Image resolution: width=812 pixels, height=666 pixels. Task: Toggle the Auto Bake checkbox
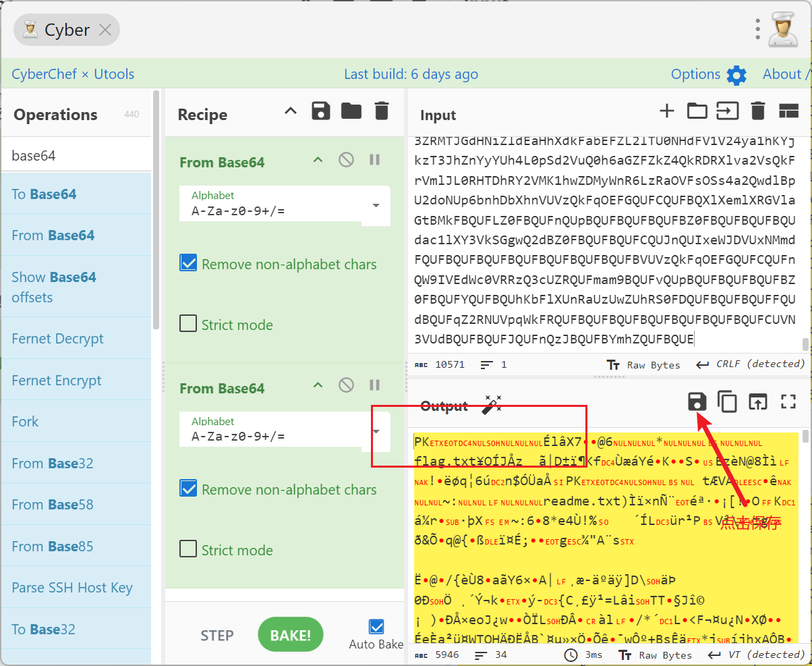[376, 627]
